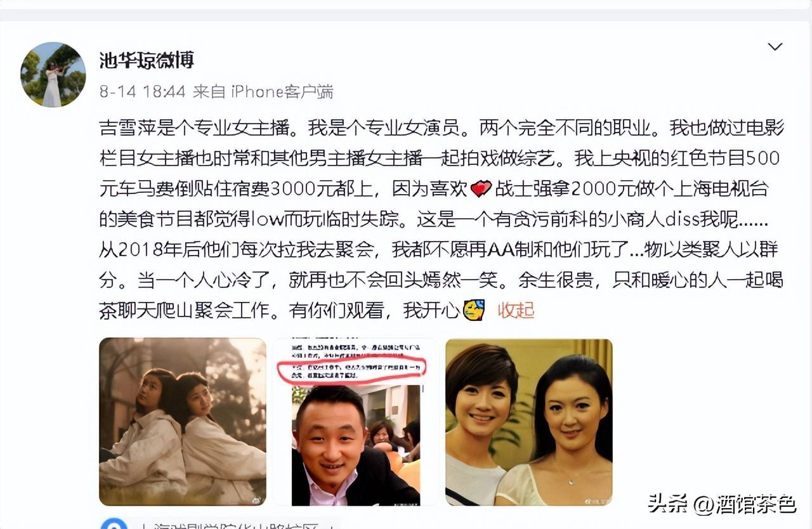Screen dimensions: 812x529
Task: Click the red heart emoji in post
Action: click(x=481, y=188)
